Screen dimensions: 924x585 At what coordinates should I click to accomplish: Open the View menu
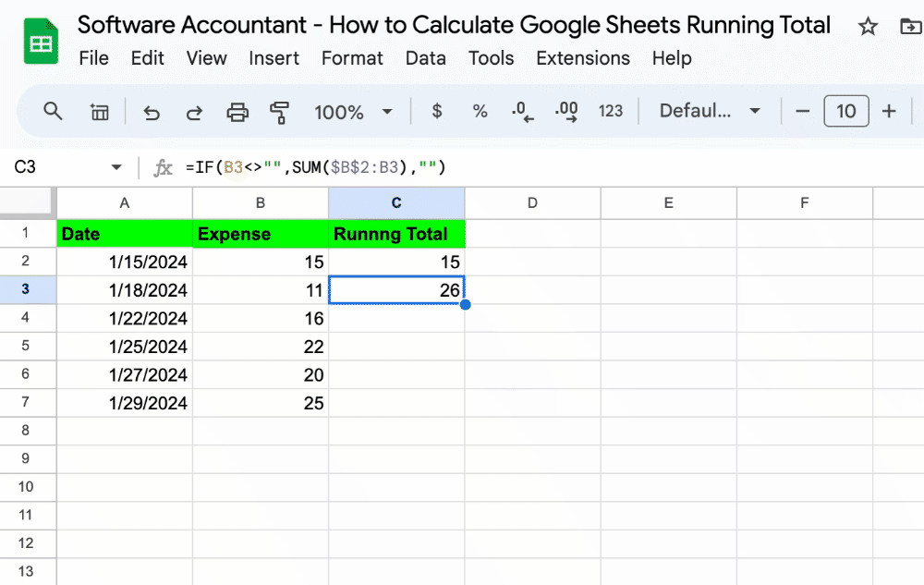(206, 58)
